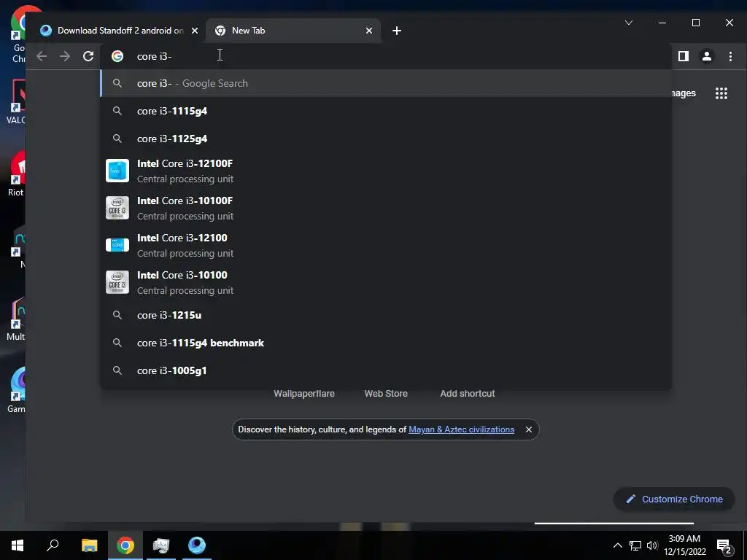Click Chrome icon in taskbar

tap(125, 545)
